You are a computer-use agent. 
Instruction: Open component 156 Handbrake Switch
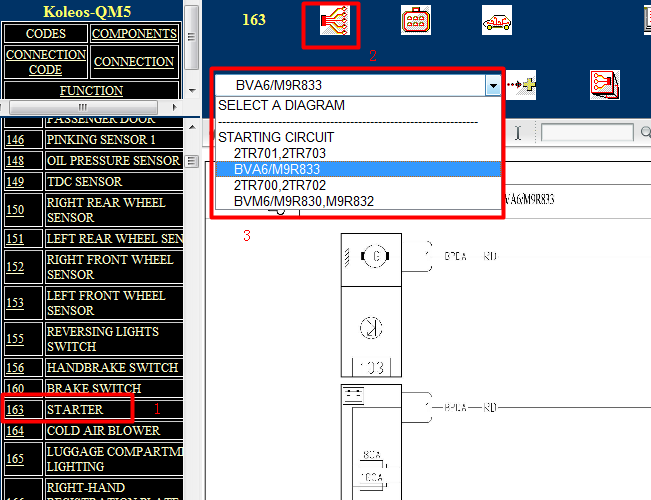pos(15,368)
